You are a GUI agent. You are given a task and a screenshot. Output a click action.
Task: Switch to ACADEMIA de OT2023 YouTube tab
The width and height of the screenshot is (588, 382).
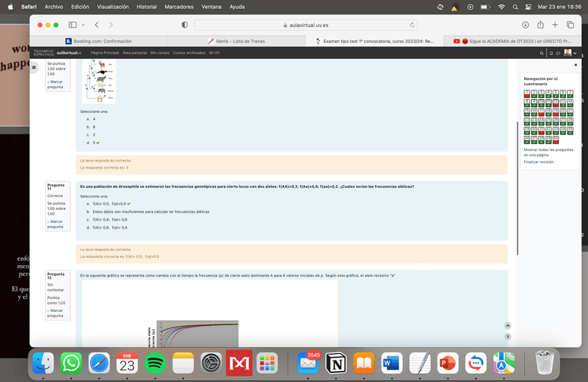pyautogui.click(x=512, y=41)
